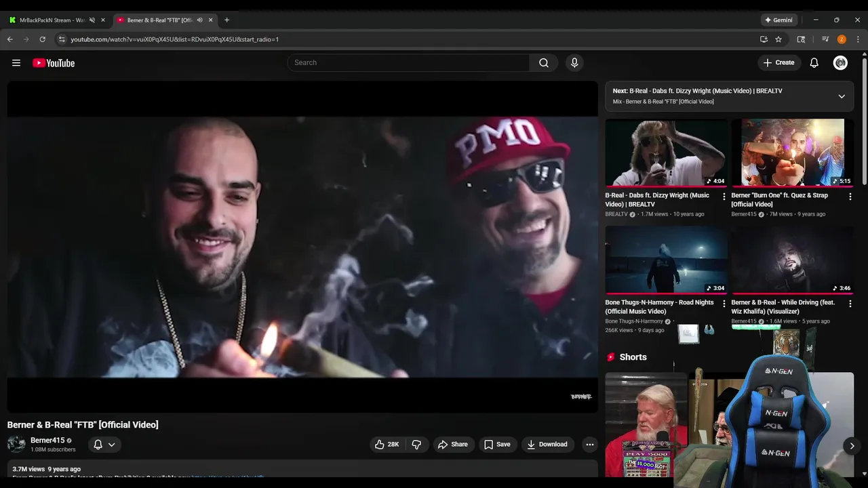Screen dimensions: 868x488
Task: Select the Berner & B-Real FTB tab
Action: click(164, 20)
